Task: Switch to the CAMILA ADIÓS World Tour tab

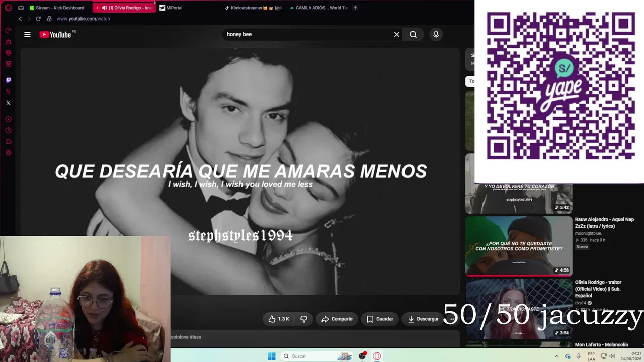Action: click(319, 8)
